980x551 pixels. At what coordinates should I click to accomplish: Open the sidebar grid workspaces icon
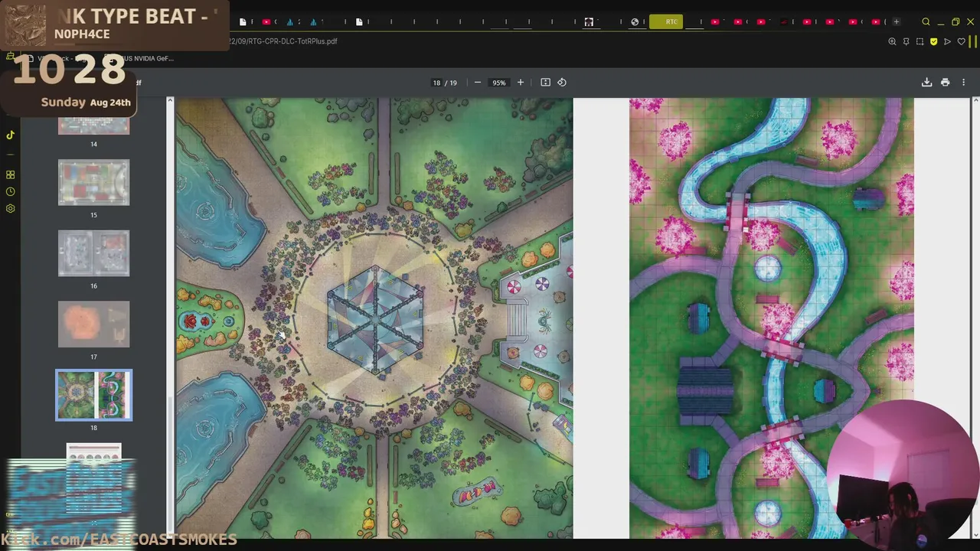[10, 175]
